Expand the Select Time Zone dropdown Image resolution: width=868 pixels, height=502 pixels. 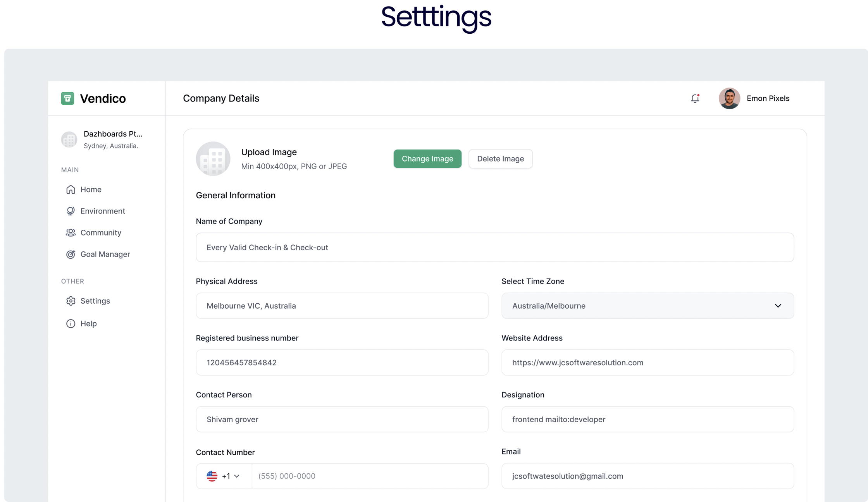click(x=648, y=306)
